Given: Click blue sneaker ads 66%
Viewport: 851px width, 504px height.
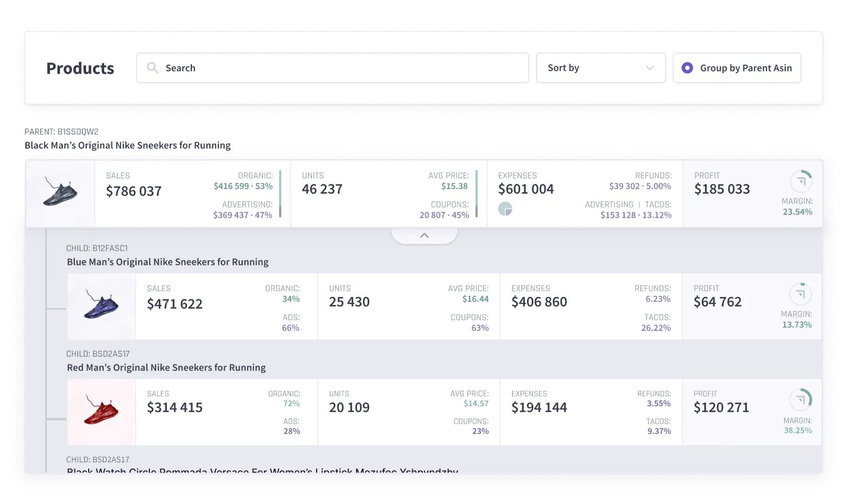Looking at the screenshot, I should tap(291, 328).
